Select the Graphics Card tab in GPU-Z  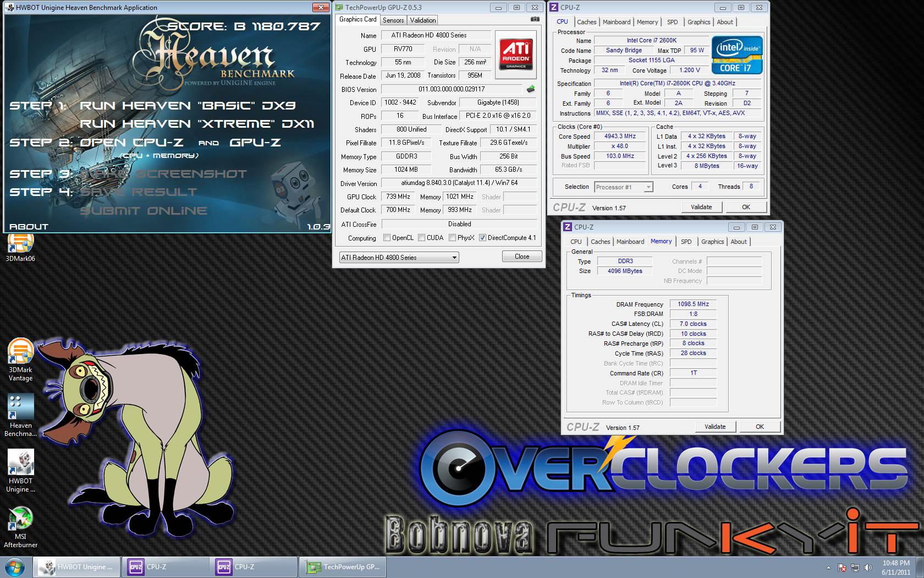358,19
